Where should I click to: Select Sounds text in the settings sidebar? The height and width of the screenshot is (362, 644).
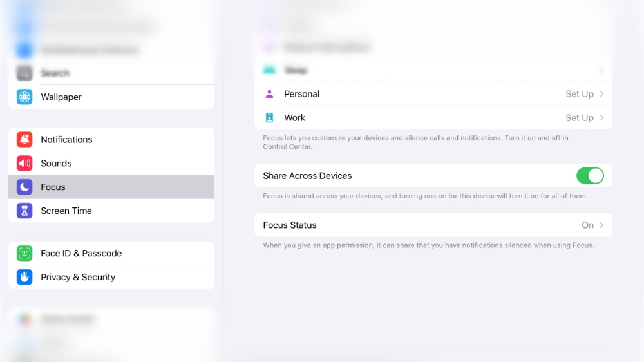pyautogui.click(x=56, y=164)
